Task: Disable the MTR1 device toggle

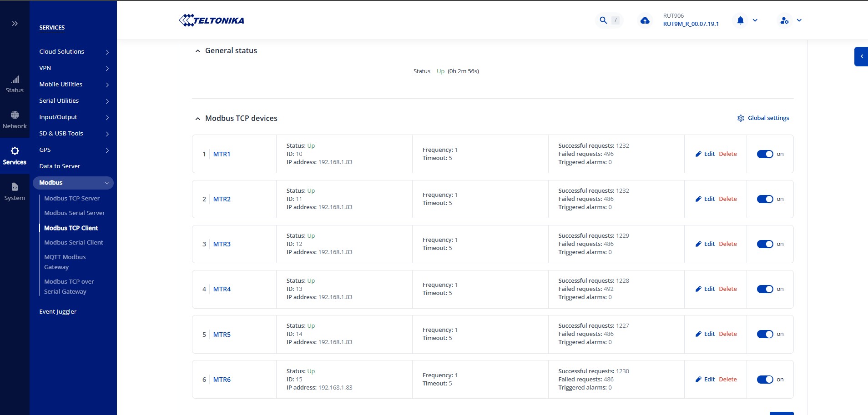Action: coord(765,154)
